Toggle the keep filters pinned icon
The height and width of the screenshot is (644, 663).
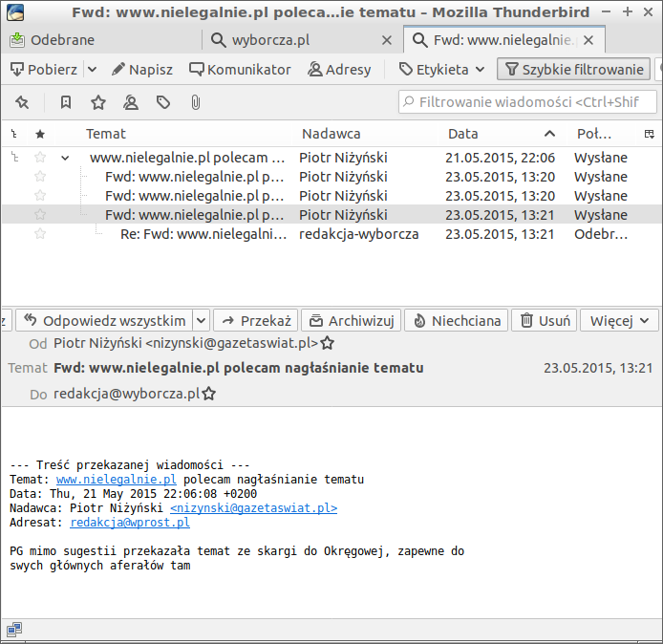tap(22, 102)
